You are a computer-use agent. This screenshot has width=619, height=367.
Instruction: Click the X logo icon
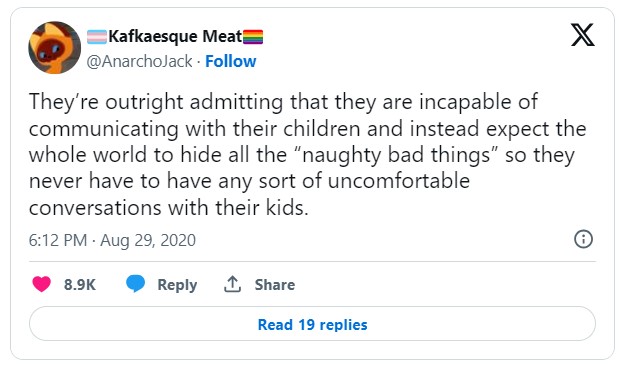582,35
